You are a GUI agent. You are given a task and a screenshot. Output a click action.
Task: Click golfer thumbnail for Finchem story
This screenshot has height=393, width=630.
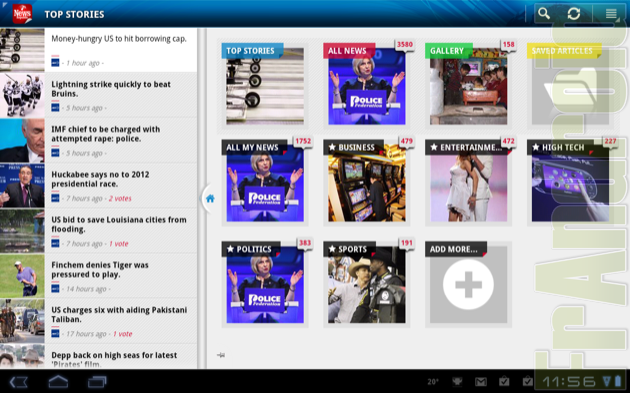pyautogui.click(x=22, y=276)
